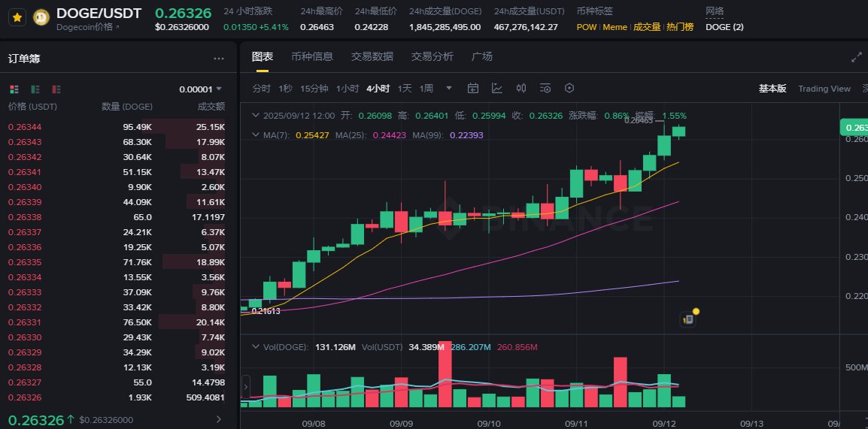Click the 热门榜 tag
This screenshot has height=429, width=868.
(x=680, y=26)
